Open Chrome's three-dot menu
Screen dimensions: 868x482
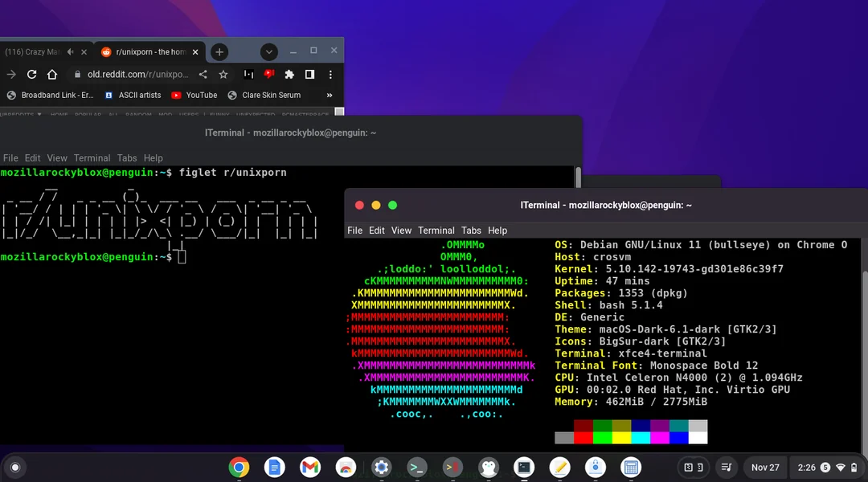click(330, 74)
